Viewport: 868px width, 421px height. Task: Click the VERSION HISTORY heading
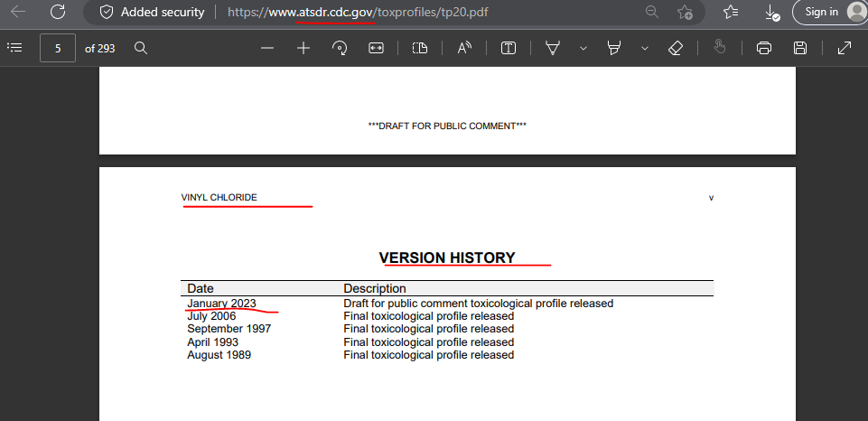(447, 257)
